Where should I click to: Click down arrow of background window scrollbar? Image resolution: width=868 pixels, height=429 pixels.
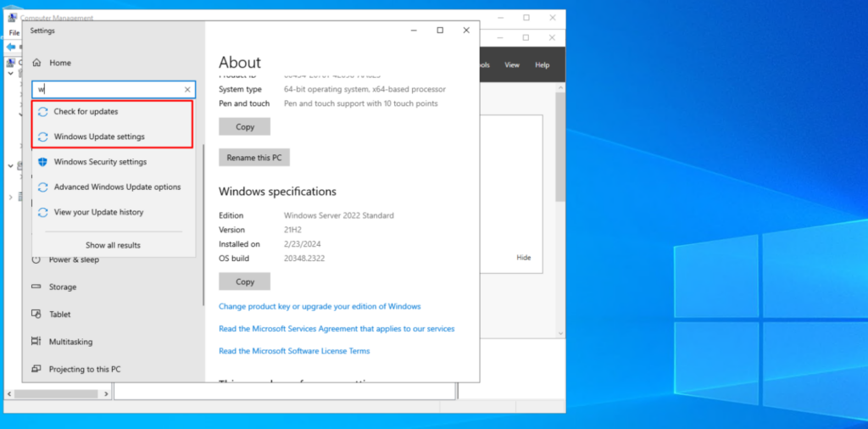coord(561,333)
